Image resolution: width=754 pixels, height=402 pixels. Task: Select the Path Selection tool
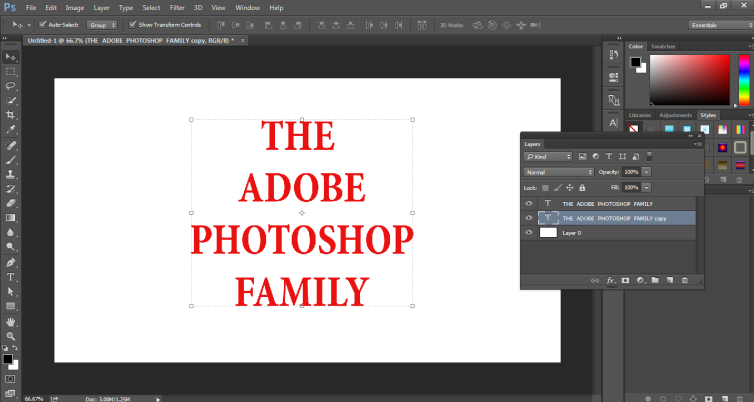[x=11, y=291]
